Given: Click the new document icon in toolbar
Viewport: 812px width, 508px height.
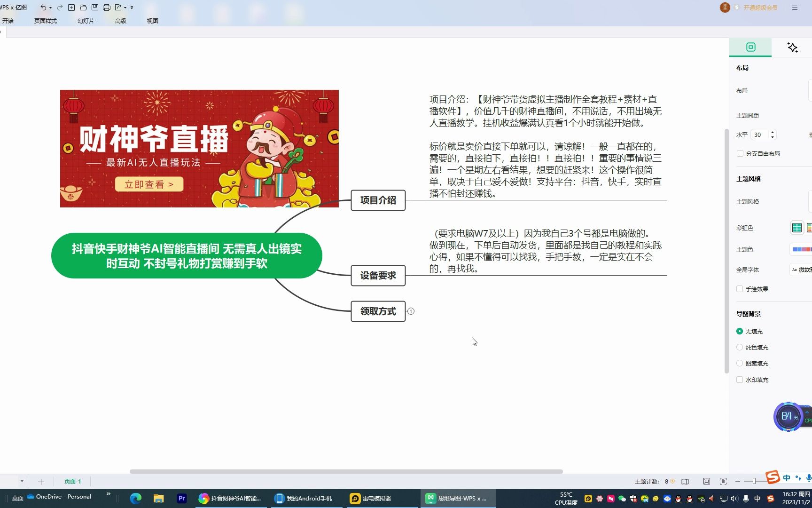Looking at the screenshot, I should (x=71, y=8).
